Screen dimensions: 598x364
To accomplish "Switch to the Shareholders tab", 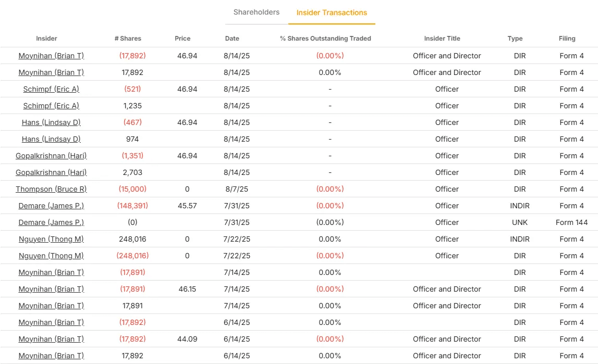I will coord(256,12).
